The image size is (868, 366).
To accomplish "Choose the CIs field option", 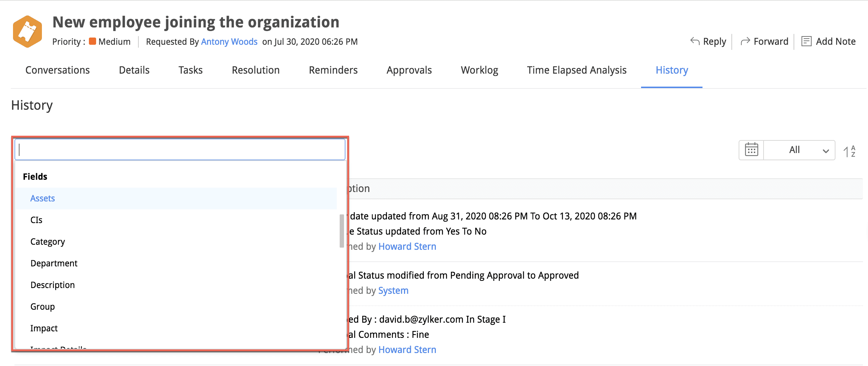I will pyautogui.click(x=36, y=220).
